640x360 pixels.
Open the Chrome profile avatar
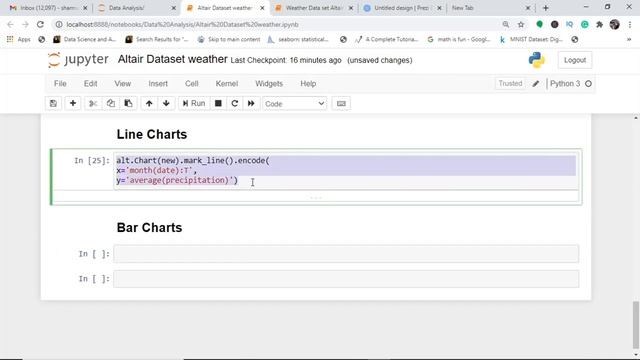[614, 24]
